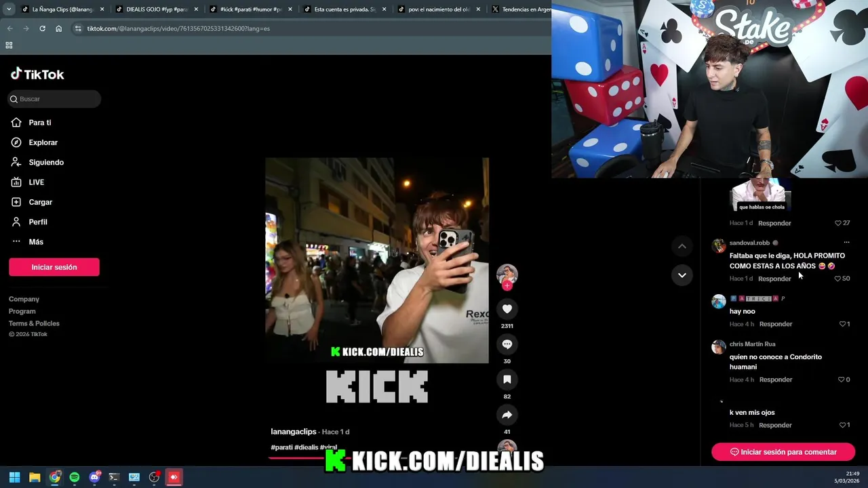Switch to #kick #parati #humor tab

pos(250,9)
